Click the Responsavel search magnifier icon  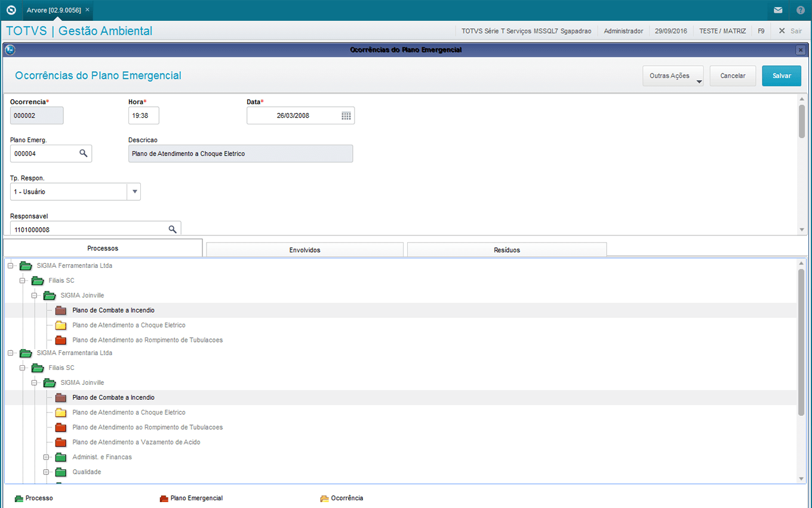[173, 229]
